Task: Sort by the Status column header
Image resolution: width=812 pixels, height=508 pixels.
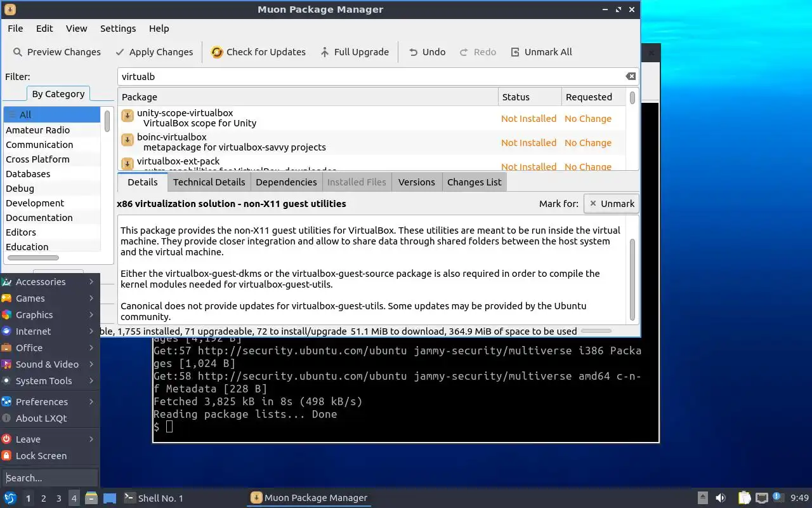Action: pyautogui.click(x=530, y=97)
